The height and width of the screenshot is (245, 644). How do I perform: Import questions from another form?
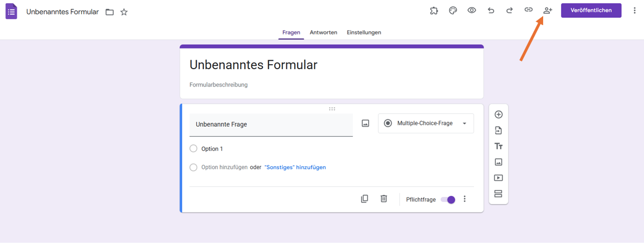[x=499, y=131]
